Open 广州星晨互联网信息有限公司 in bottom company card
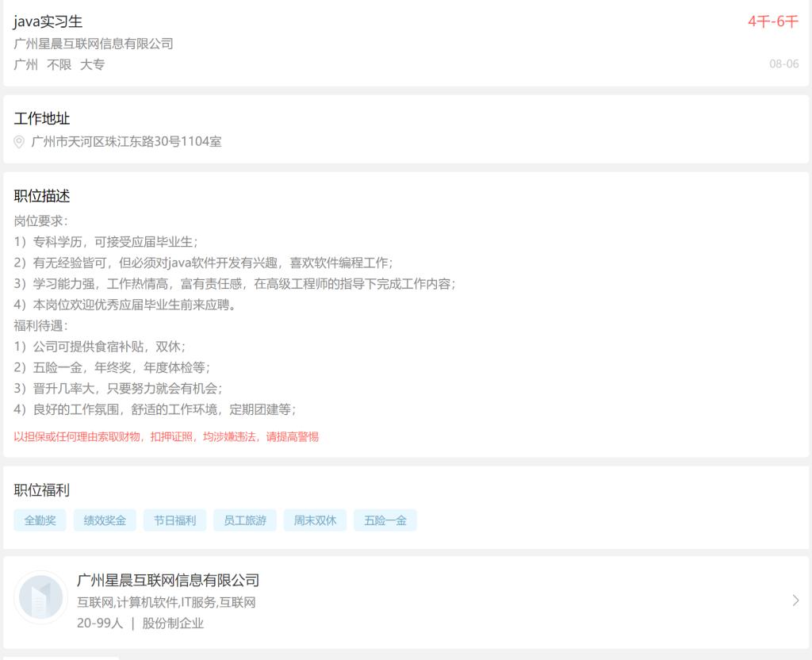This screenshot has width=812, height=660. (x=168, y=580)
